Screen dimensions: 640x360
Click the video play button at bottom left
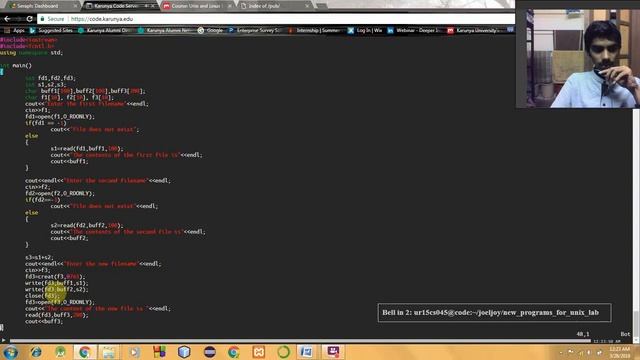(4, 340)
